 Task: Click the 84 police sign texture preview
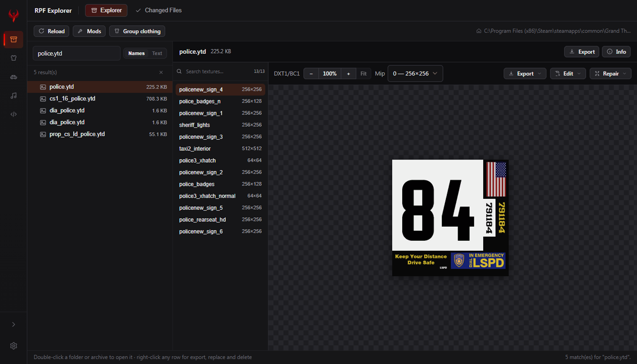450,218
